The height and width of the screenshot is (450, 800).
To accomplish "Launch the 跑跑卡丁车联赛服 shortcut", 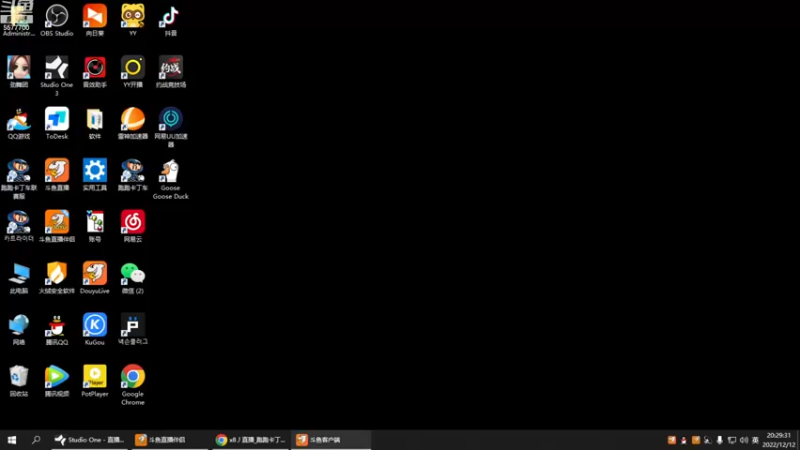I will pyautogui.click(x=19, y=179).
